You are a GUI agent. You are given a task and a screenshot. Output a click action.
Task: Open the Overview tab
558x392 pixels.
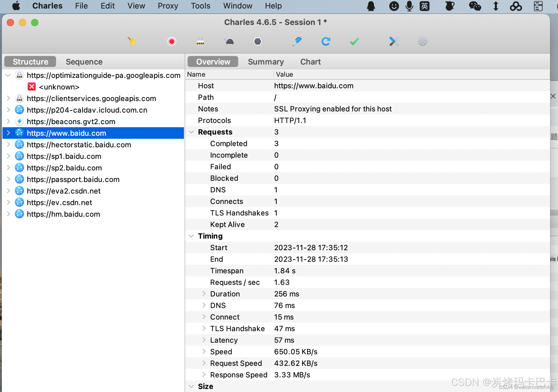tap(213, 62)
